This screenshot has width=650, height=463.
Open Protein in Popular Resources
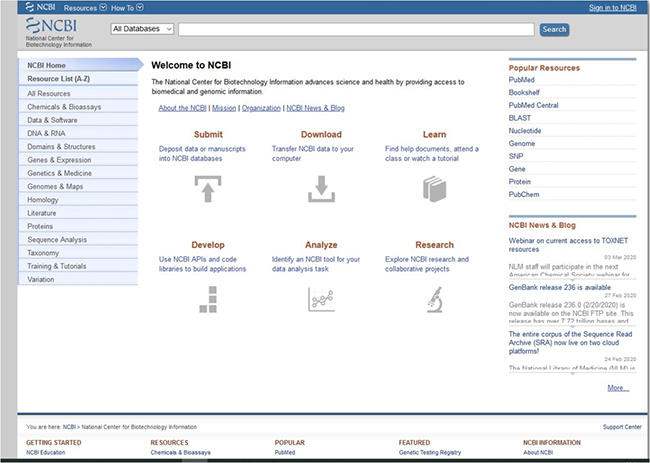[520, 182]
